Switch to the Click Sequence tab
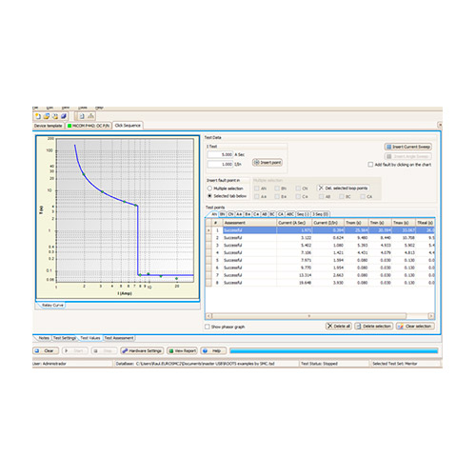 tap(128, 126)
